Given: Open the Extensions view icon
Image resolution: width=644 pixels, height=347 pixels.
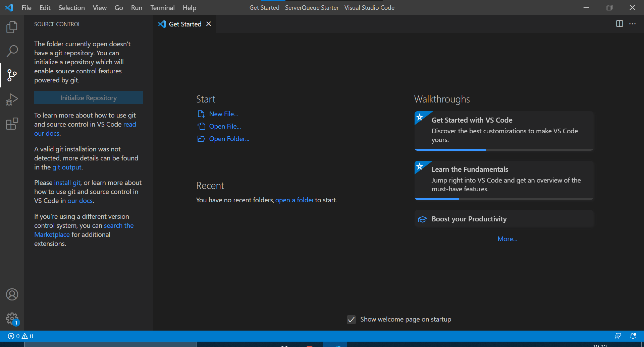Looking at the screenshot, I should (12, 124).
